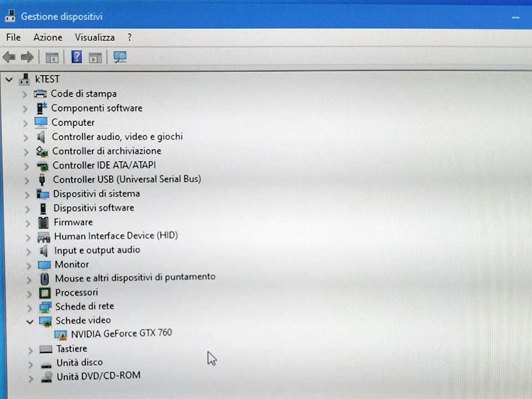Click the Scan for hardware changes icon
532x399 pixels.
tap(120, 57)
